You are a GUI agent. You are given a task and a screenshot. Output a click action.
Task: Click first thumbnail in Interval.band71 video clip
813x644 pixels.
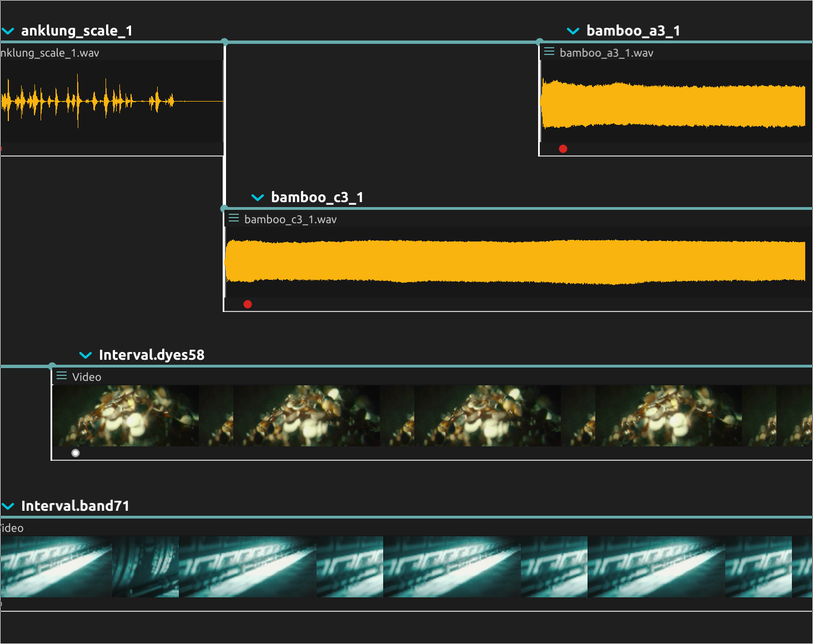click(56, 566)
